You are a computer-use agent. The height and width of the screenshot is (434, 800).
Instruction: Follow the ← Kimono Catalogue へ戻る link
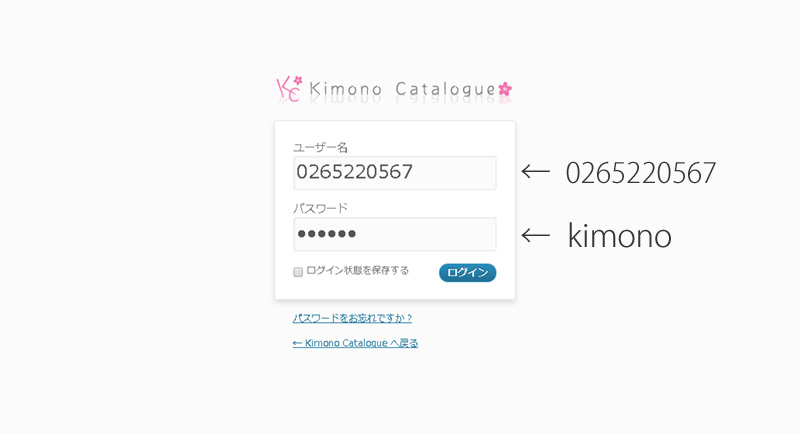click(355, 343)
